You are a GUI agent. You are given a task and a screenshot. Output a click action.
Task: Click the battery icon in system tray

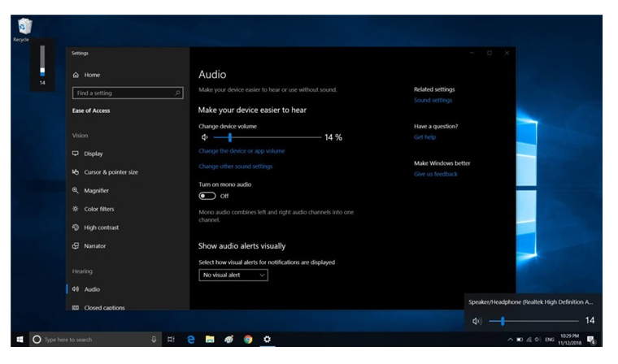coord(520,340)
